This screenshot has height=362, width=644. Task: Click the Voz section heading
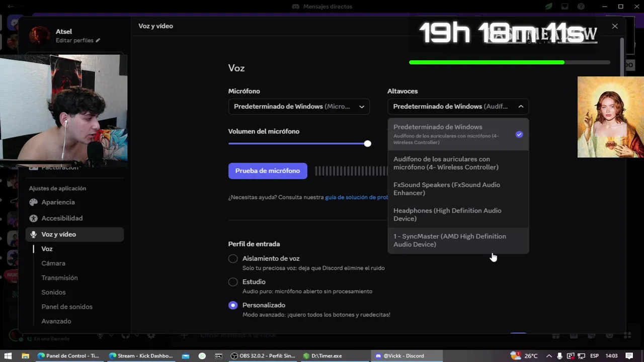click(x=236, y=68)
